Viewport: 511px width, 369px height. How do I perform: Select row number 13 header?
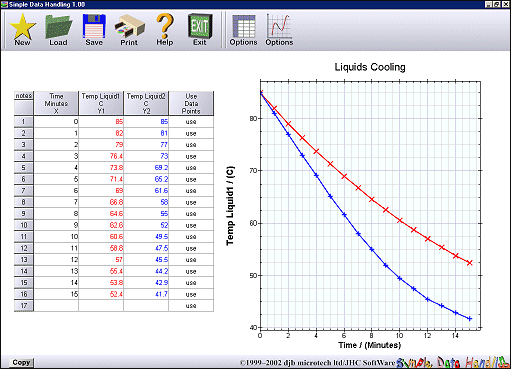tap(24, 260)
